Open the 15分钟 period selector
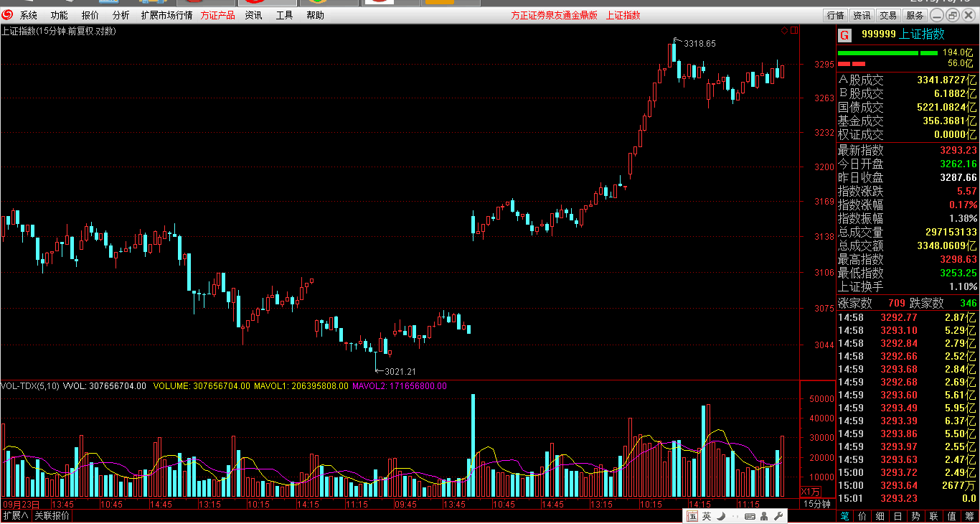980x524 pixels. (816, 504)
